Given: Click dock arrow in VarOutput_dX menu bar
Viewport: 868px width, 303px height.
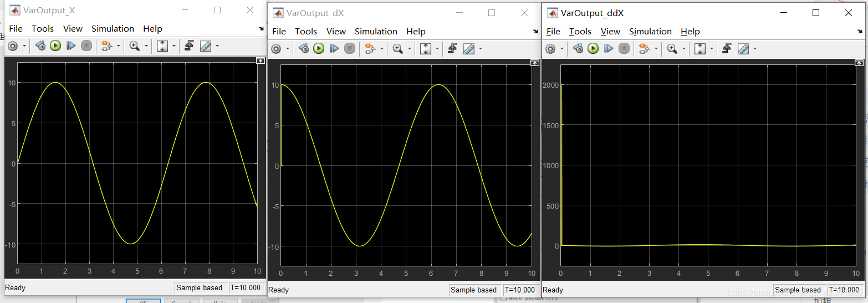Looking at the screenshot, I should (x=535, y=31).
